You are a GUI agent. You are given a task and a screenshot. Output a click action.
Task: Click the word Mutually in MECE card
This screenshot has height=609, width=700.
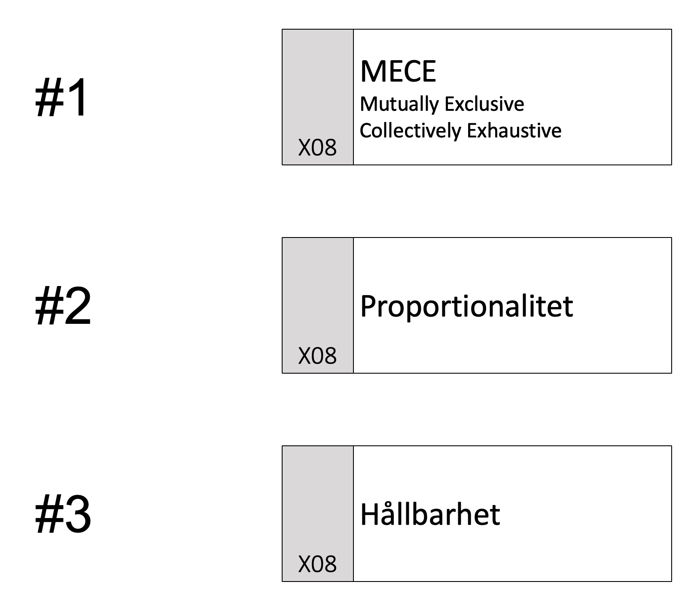399,104
